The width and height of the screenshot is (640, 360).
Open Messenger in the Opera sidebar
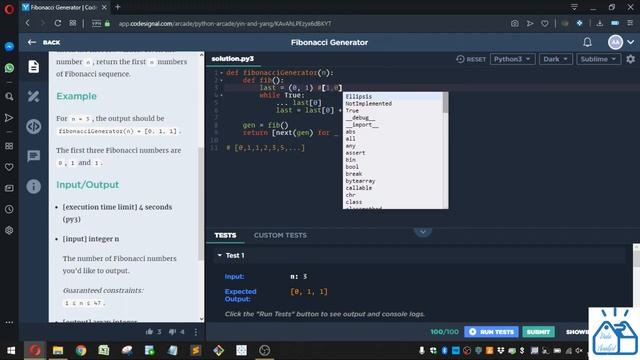tap(9, 47)
